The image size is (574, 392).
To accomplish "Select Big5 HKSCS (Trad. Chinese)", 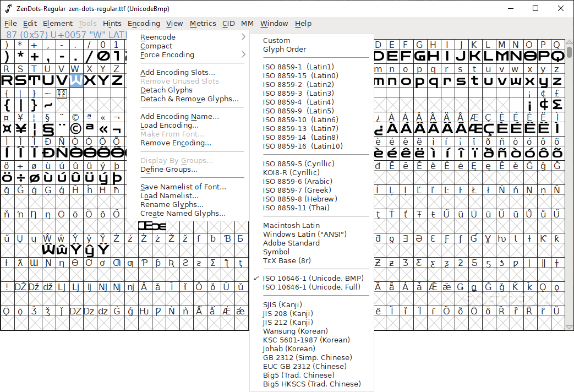I will [x=312, y=383].
